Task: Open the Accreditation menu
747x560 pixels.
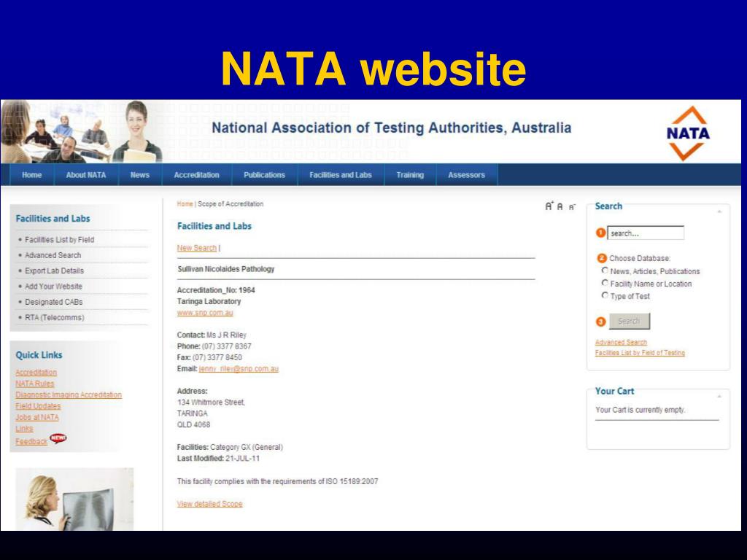Action: (197, 175)
